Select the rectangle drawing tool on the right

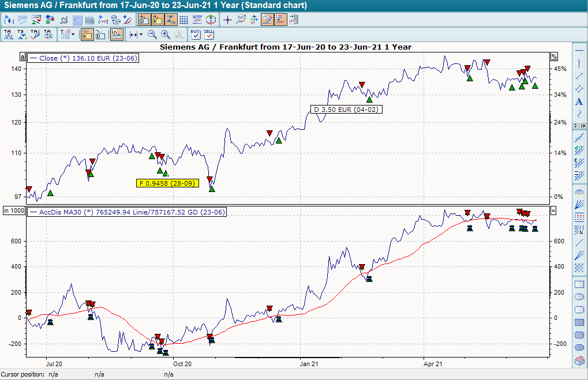[580, 284]
